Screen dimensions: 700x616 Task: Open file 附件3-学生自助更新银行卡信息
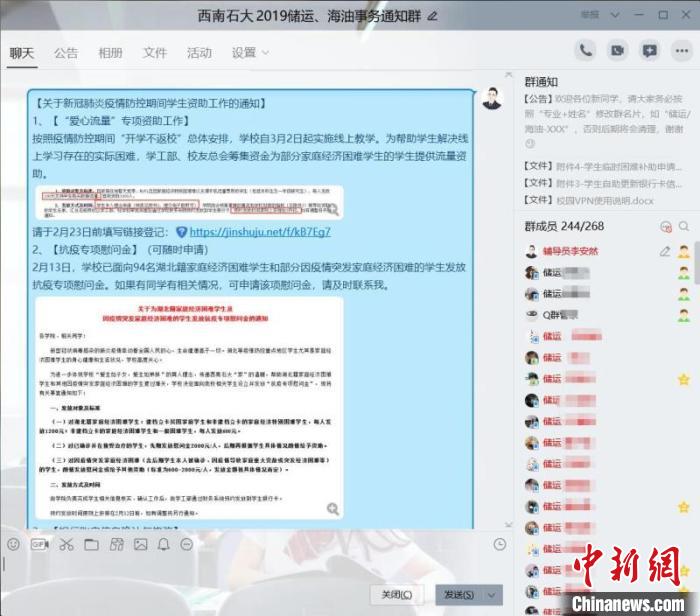(x=603, y=183)
